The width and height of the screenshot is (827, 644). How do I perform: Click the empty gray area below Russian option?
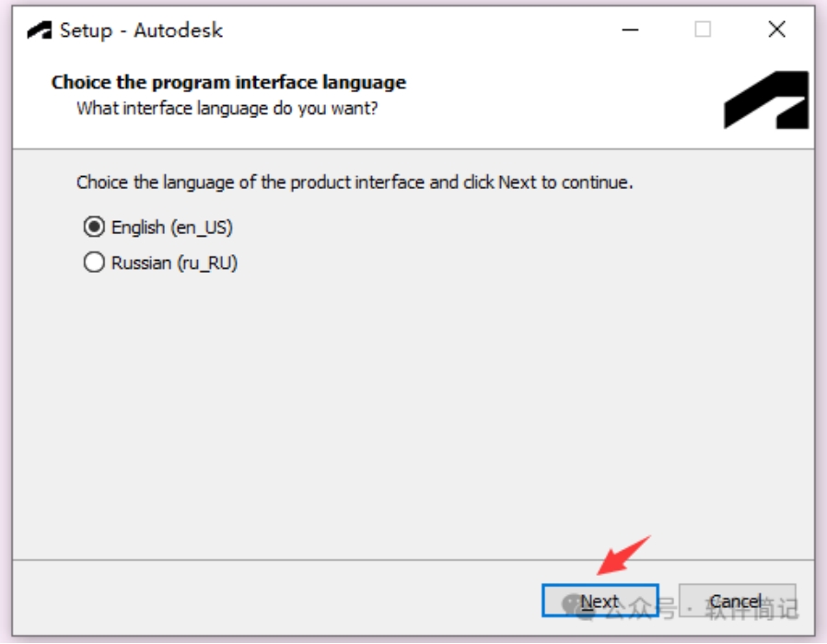(413, 415)
